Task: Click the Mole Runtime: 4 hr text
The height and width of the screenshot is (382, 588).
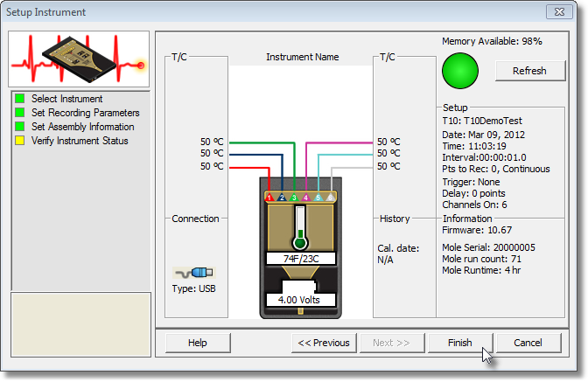Action: pos(481,270)
